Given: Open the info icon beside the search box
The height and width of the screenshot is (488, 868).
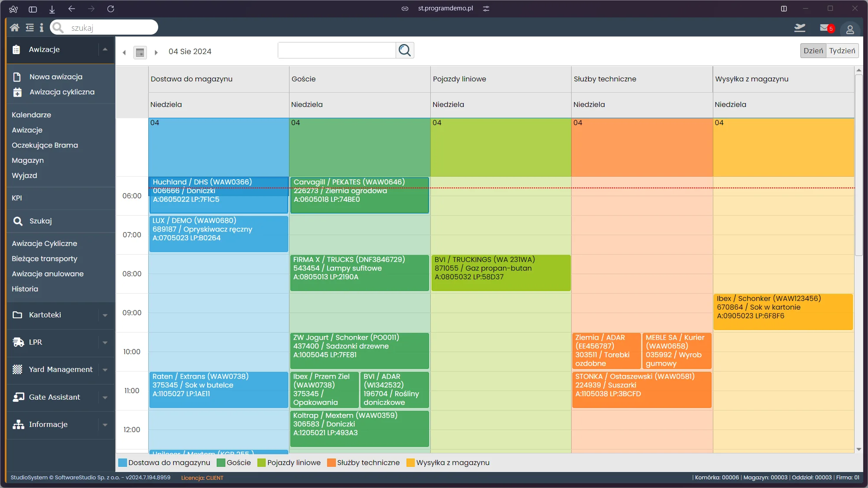Looking at the screenshot, I should click(42, 28).
